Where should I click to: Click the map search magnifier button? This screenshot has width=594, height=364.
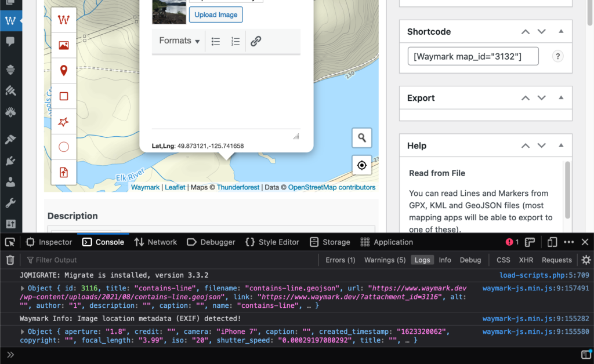click(x=361, y=138)
